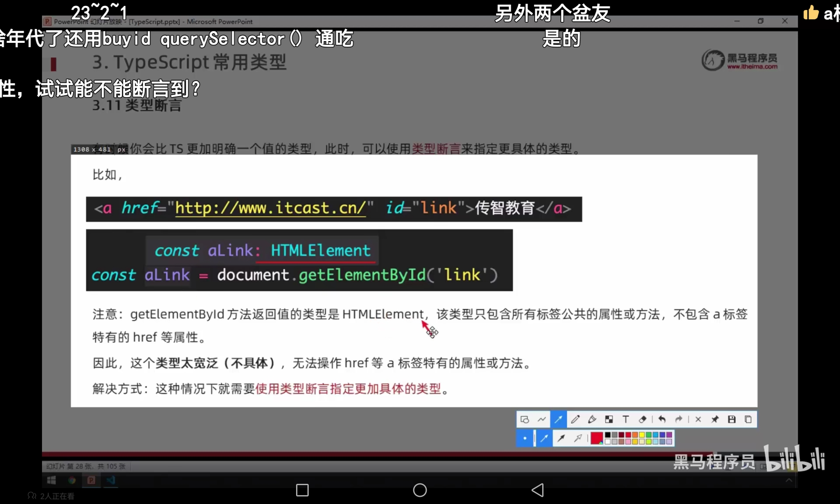Pin the screenshot with pushpin icon
The width and height of the screenshot is (840, 504).
pos(715,419)
